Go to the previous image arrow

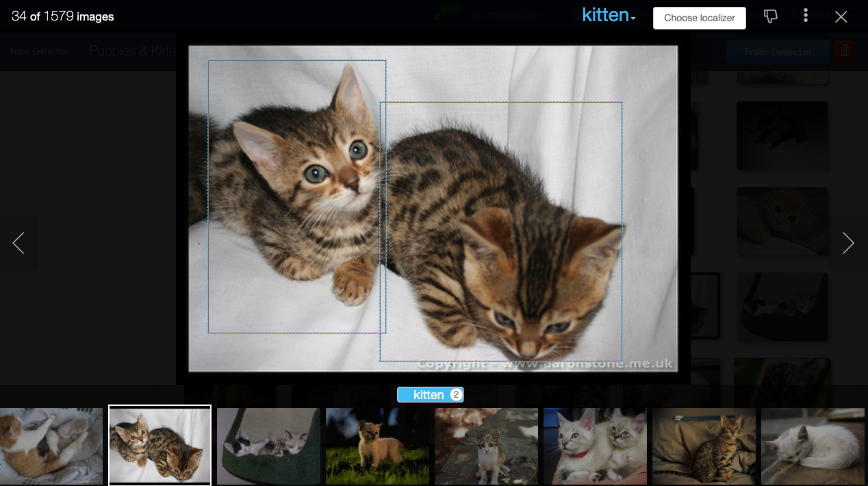(18, 243)
